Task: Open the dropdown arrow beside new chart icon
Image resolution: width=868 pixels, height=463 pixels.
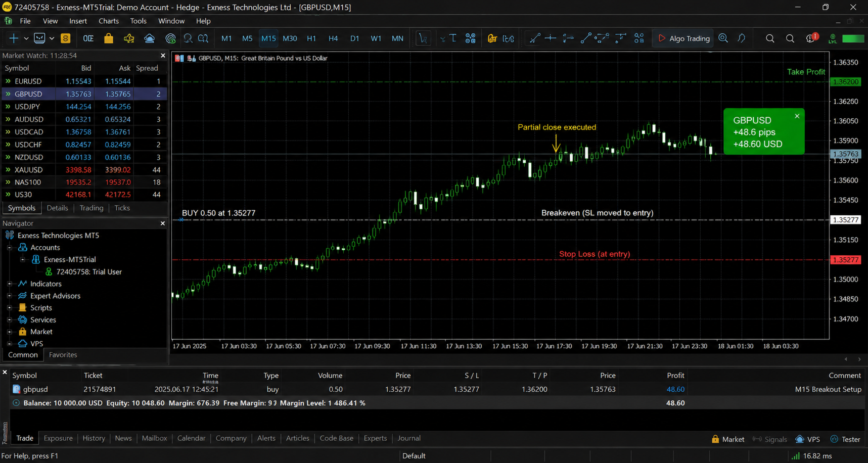Action: [26, 38]
